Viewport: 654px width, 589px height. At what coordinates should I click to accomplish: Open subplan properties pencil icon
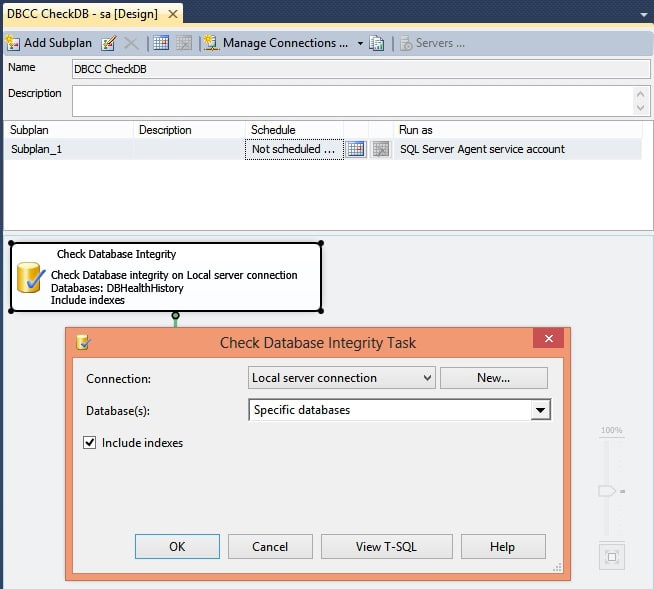pos(108,43)
